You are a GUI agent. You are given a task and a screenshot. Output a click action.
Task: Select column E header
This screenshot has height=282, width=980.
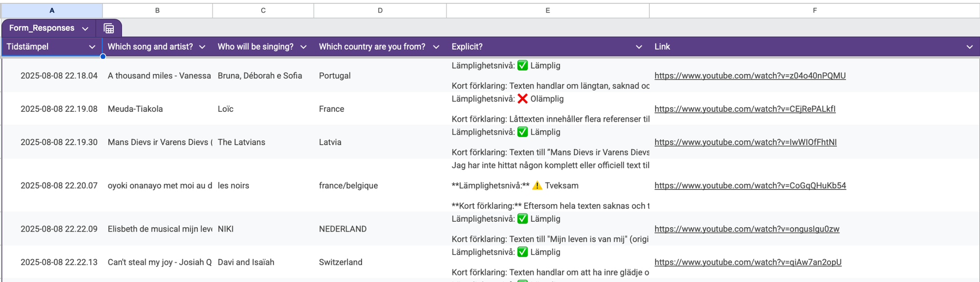[548, 10]
